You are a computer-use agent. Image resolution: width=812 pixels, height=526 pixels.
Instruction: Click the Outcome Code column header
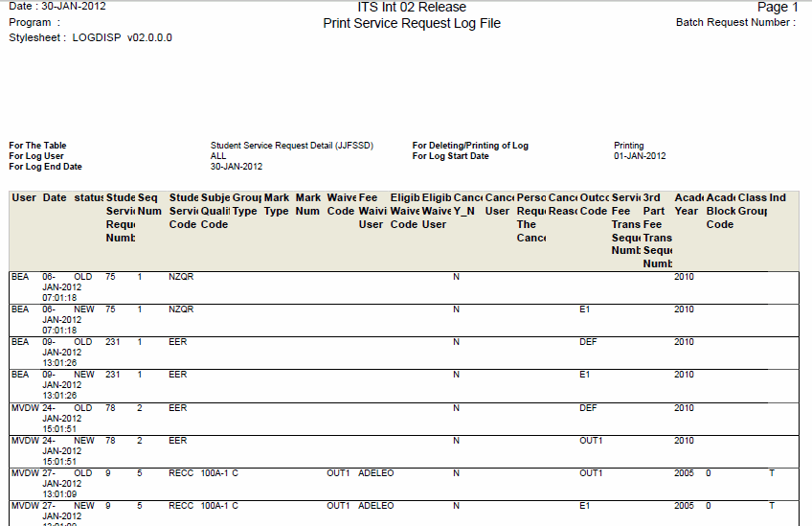click(594, 204)
